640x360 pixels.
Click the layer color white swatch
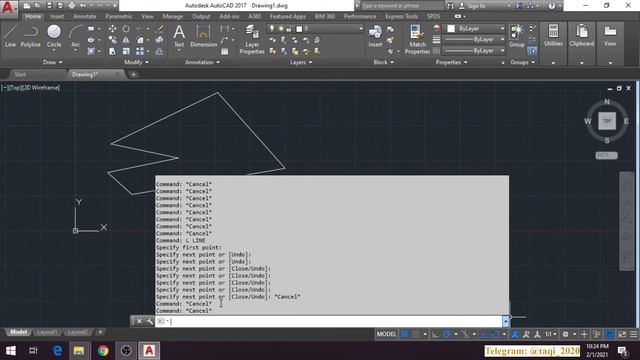click(x=299, y=29)
